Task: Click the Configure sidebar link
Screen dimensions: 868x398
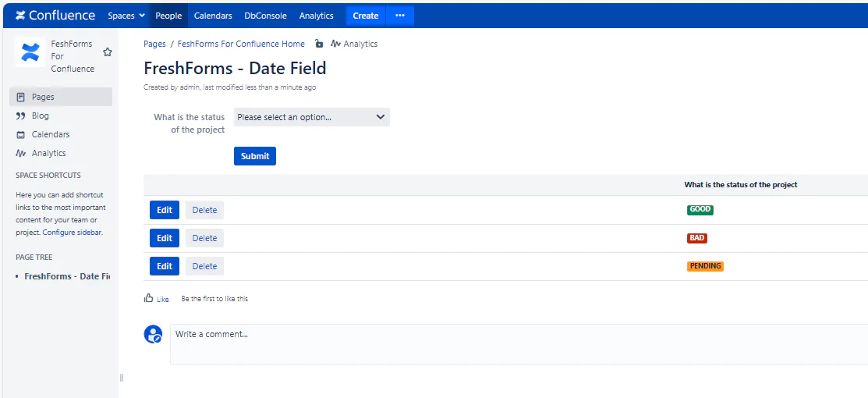Action: click(72, 233)
